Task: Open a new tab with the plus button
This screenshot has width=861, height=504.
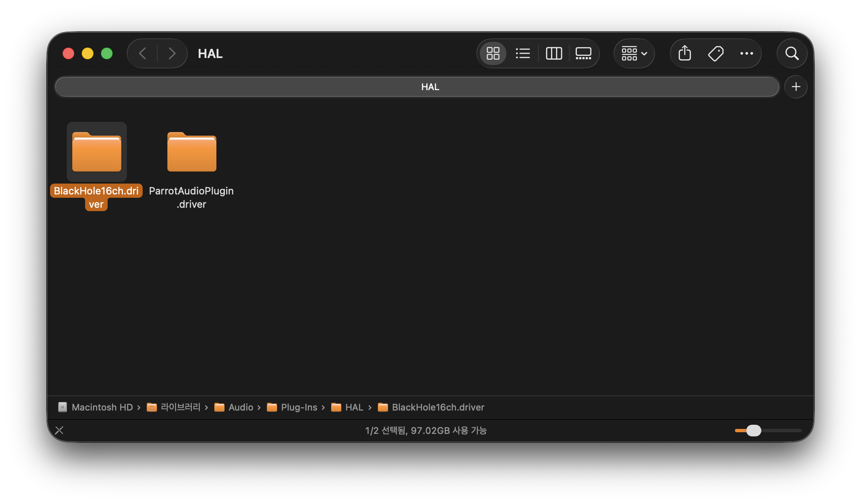Action: 796,86
